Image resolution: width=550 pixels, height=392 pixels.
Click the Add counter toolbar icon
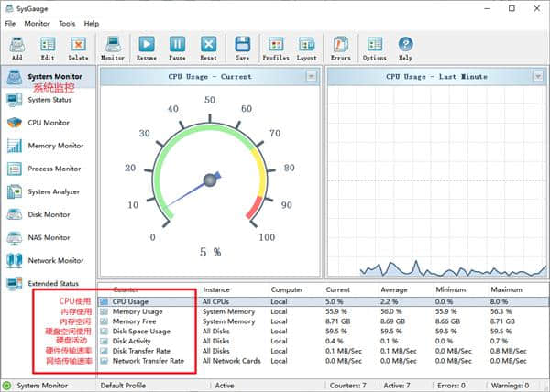coord(16,47)
